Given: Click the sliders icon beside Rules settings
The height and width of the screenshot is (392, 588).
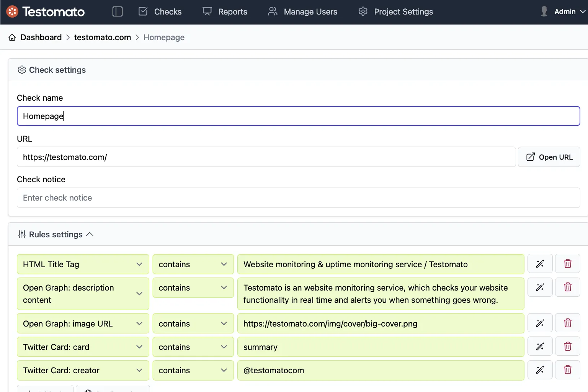Looking at the screenshot, I should tap(22, 234).
